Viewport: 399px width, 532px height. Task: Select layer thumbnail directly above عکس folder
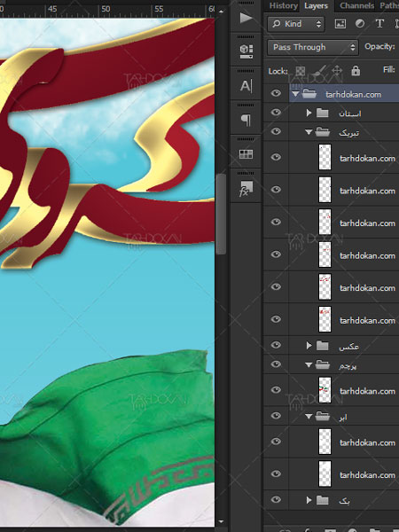click(325, 319)
